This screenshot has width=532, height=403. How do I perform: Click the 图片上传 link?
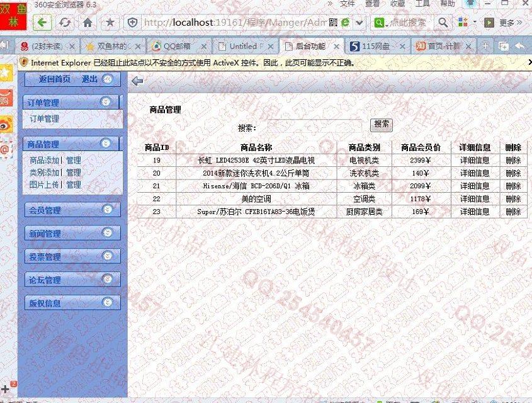point(45,184)
